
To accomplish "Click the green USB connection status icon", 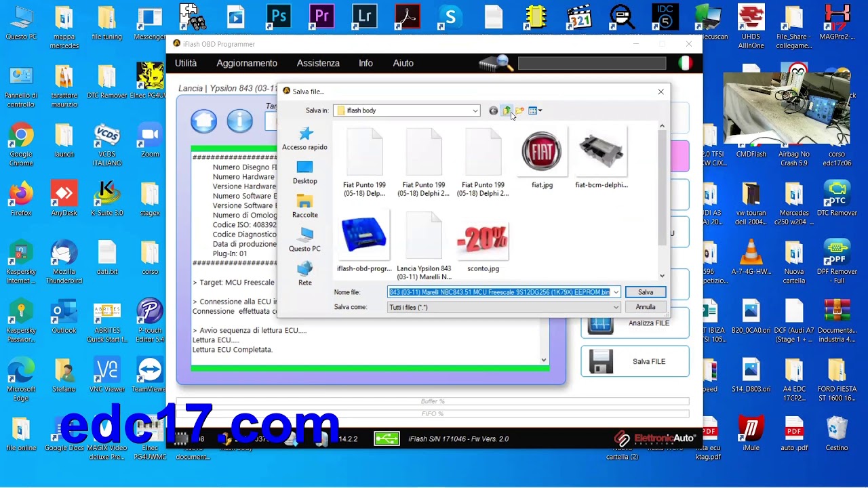I will (x=387, y=439).
